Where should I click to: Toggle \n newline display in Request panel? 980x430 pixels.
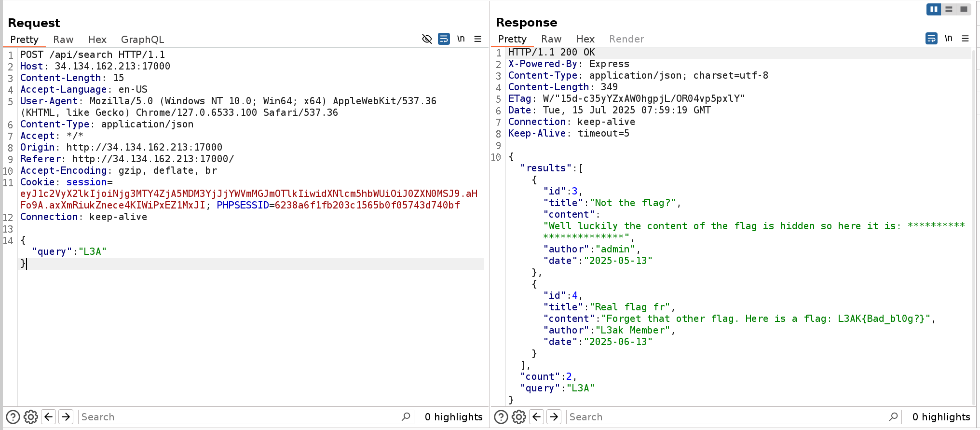[461, 39]
